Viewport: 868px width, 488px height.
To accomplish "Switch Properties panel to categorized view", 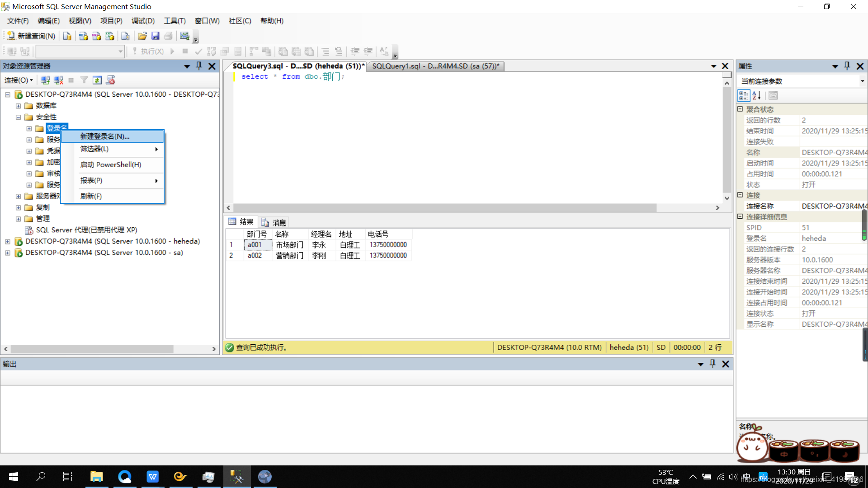I will pos(744,95).
